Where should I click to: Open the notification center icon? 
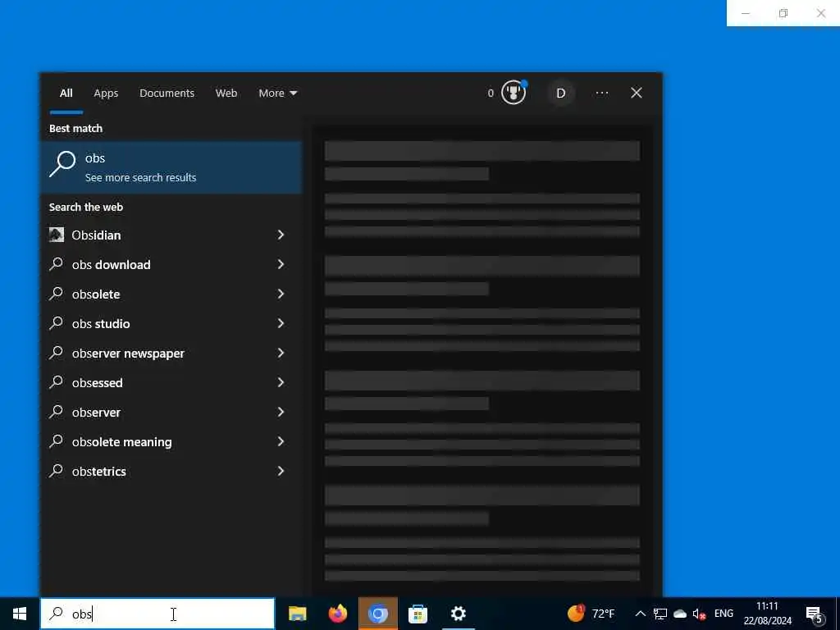tap(815, 614)
